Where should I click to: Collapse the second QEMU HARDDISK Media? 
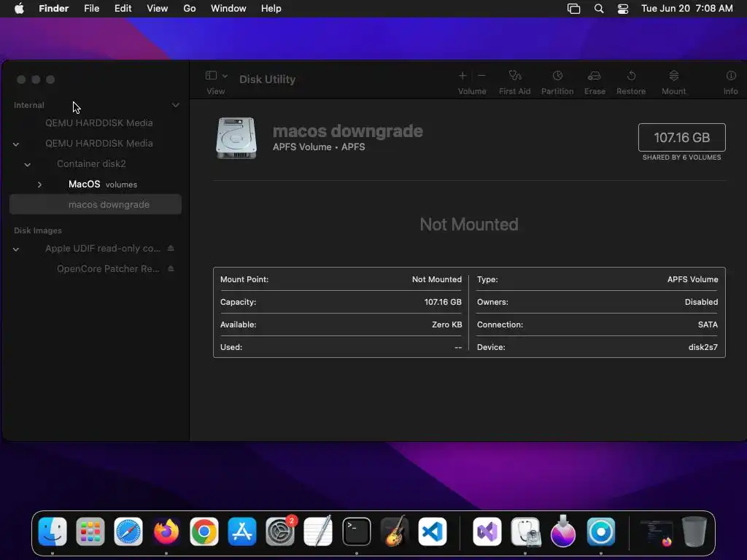tap(16, 144)
